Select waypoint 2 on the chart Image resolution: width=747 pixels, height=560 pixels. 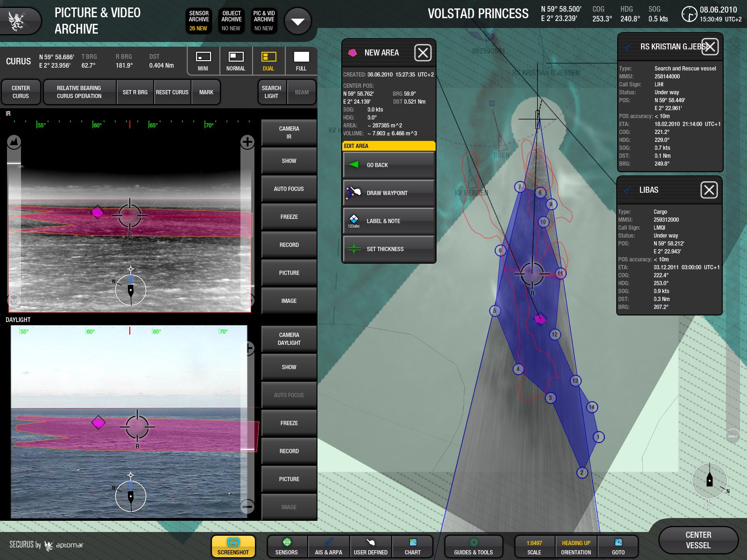click(582, 473)
